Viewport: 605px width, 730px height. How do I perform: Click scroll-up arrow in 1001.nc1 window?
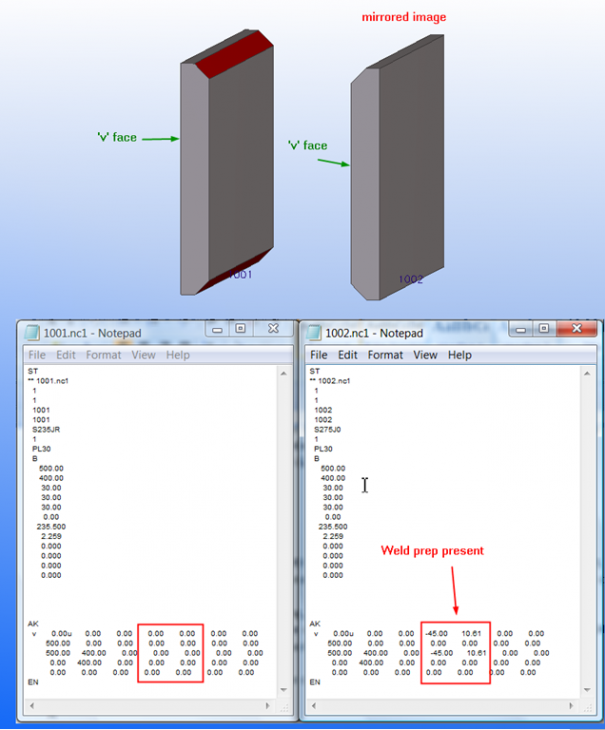[x=283, y=373]
